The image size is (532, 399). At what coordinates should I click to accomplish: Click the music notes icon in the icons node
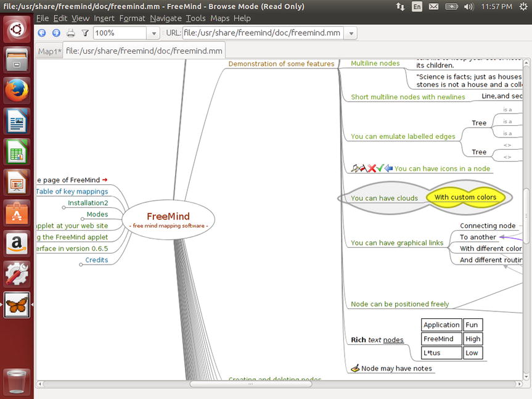(x=355, y=168)
